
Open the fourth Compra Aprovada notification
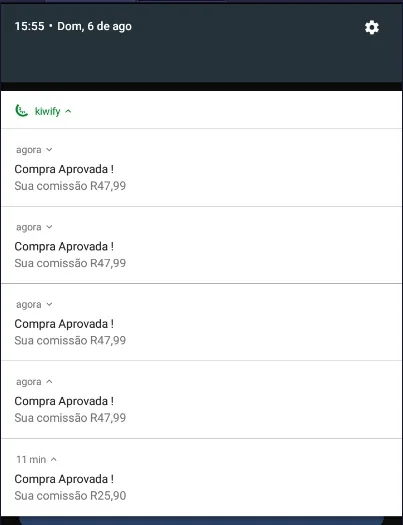coord(202,399)
